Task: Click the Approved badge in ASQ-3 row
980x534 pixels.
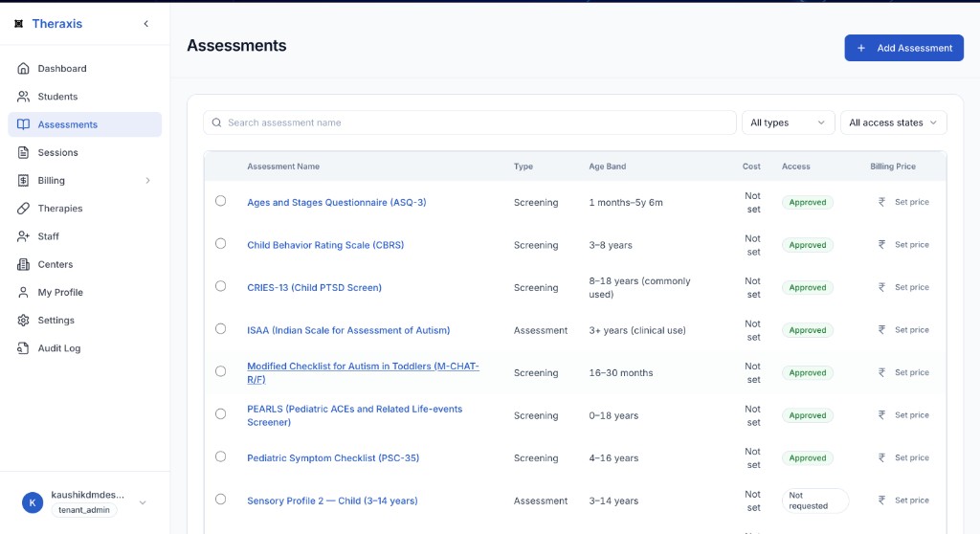Action: point(807,203)
